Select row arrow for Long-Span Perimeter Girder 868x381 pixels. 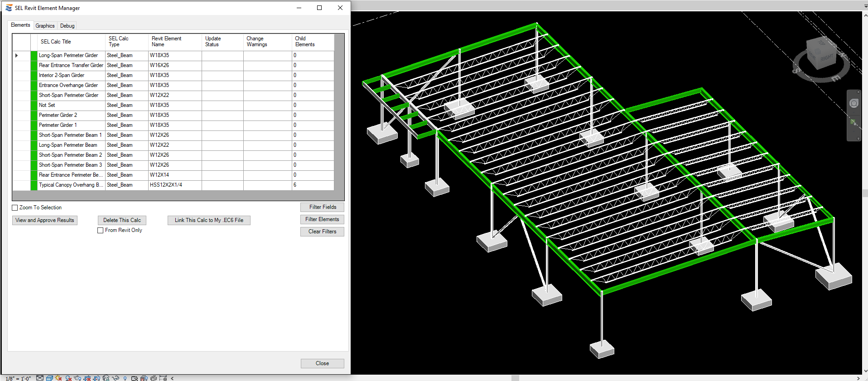point(17,55)
